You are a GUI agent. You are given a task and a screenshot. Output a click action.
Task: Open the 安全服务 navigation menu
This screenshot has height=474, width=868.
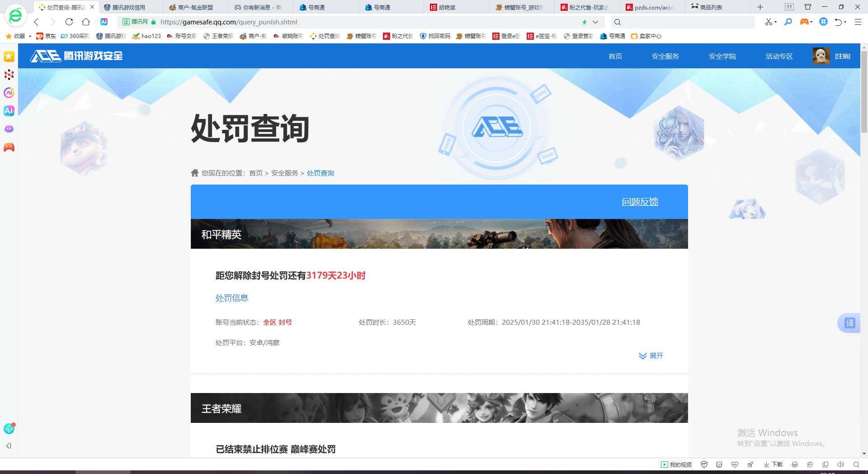[665, 56]
